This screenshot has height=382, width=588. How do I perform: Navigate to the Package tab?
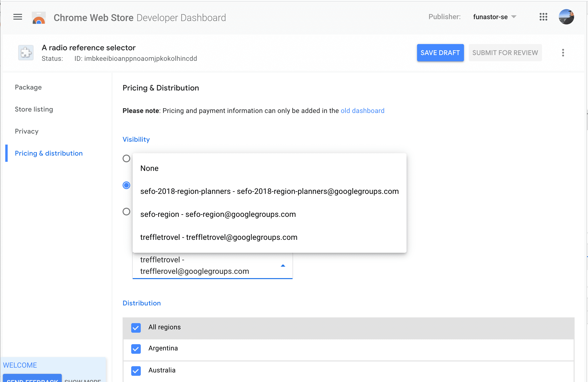point(28,87)
